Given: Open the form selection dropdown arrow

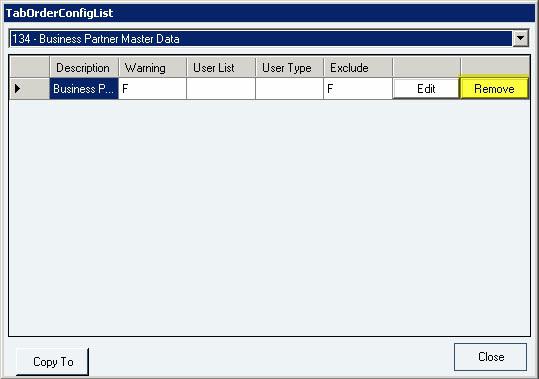Looking at the screenshot, I should (x=520, y=38).
